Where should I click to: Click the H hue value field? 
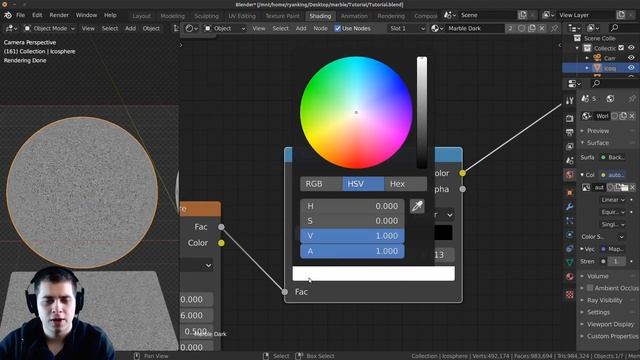pyautogui.click(x=352, y=206)
